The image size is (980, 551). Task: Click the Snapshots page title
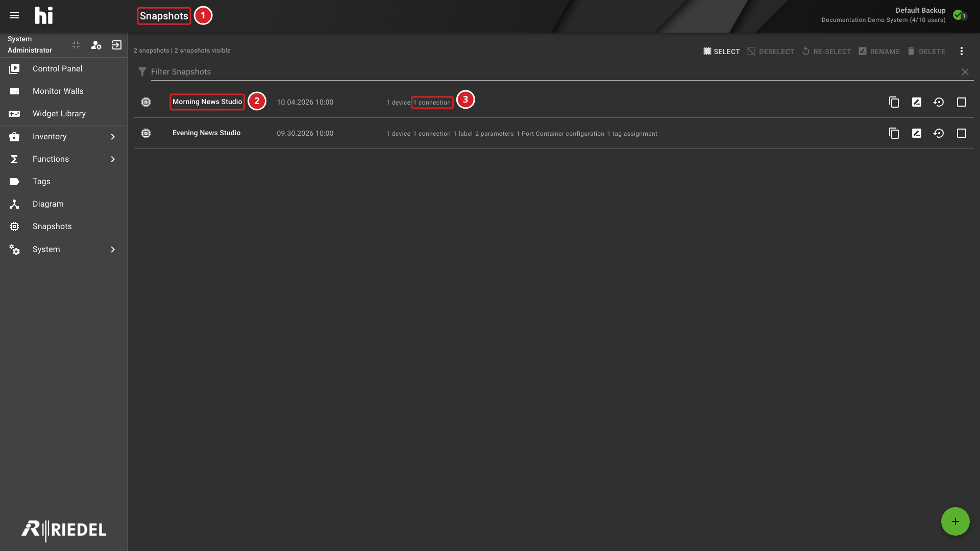164,16
